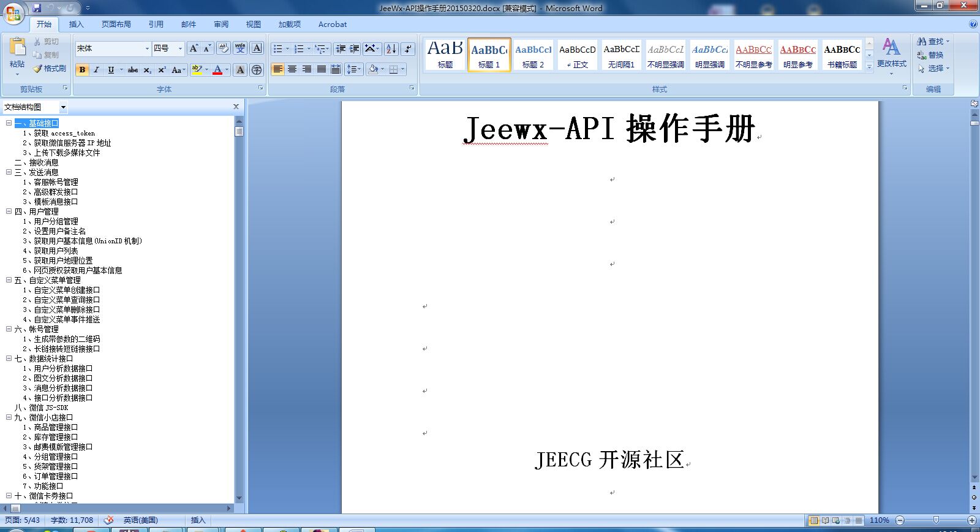Toggle Italic formatting button
The image size is (980, 532).
(x=96, y=70)
